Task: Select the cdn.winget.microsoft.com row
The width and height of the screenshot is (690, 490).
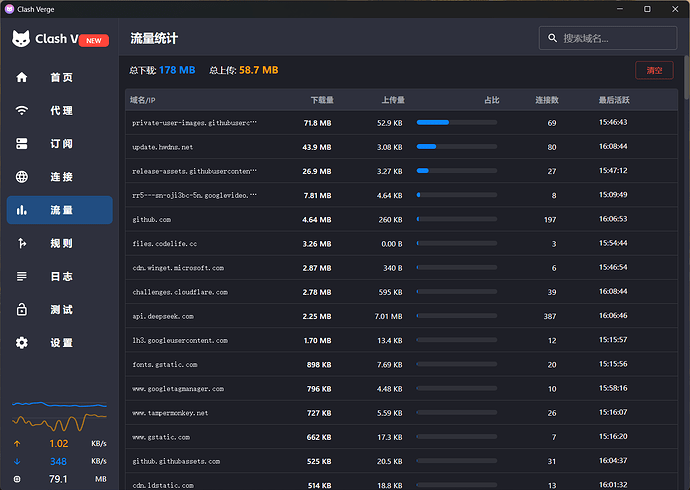Action: pyautogui.click(x=401, y=267)
